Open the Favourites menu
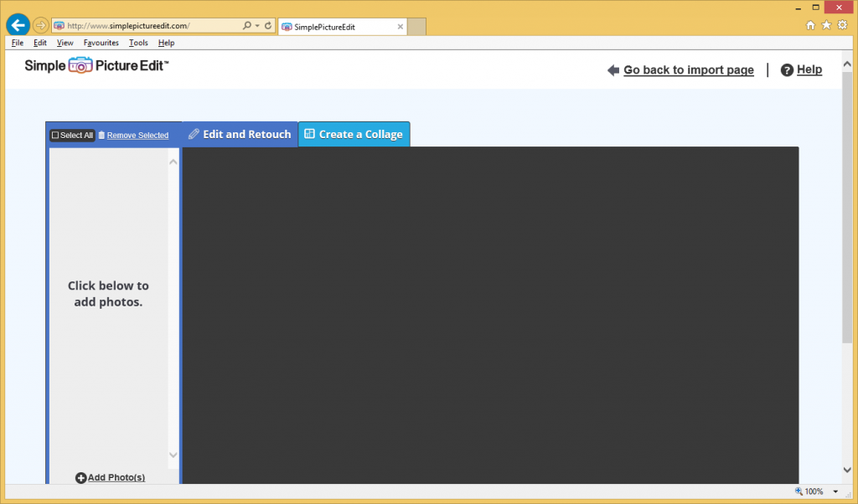858x504 pixels. point(101,43)
